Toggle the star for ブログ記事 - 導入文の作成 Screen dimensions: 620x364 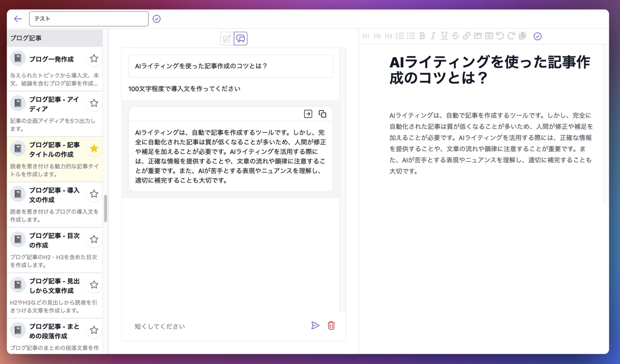[x=94, y=194]
